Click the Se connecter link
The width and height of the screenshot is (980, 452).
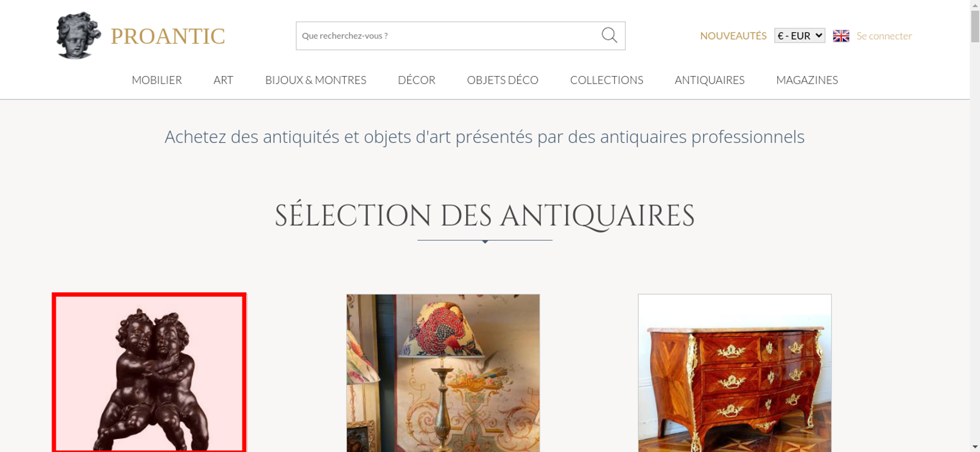884,36
